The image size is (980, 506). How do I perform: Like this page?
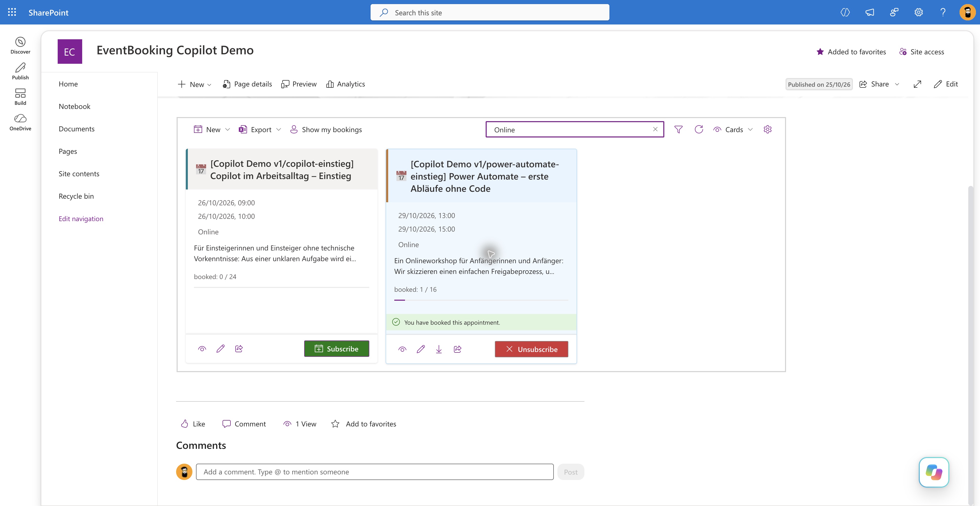click(193, 424)
